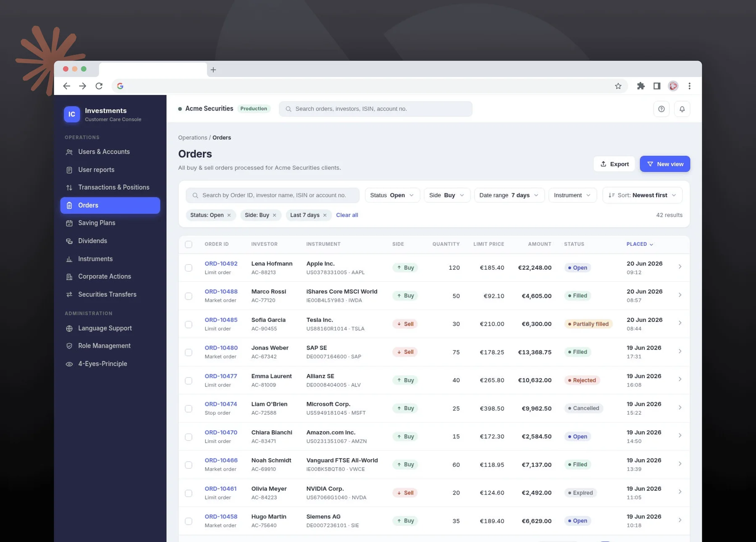Open the Dividends page

[x=110, y=241]
